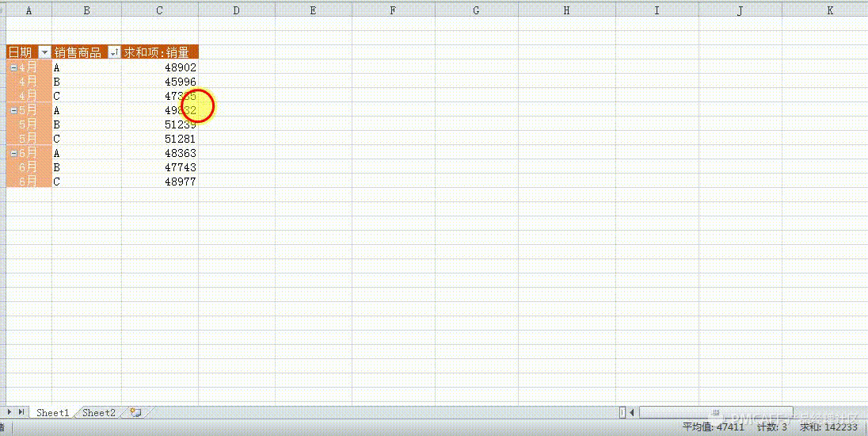Select product C cell next to 48977
Screen dimensions: 868x436
[x=86, y=182]
